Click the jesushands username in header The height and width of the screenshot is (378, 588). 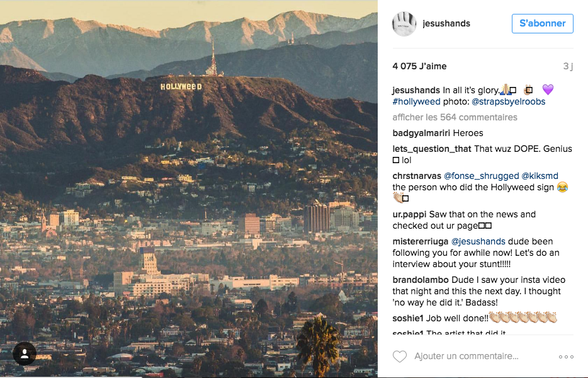(446, 23)
